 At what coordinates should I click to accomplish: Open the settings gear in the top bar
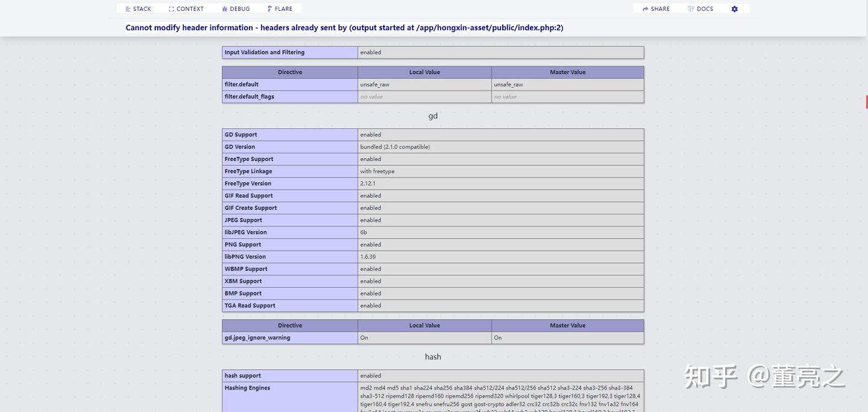tap(734, 8)
